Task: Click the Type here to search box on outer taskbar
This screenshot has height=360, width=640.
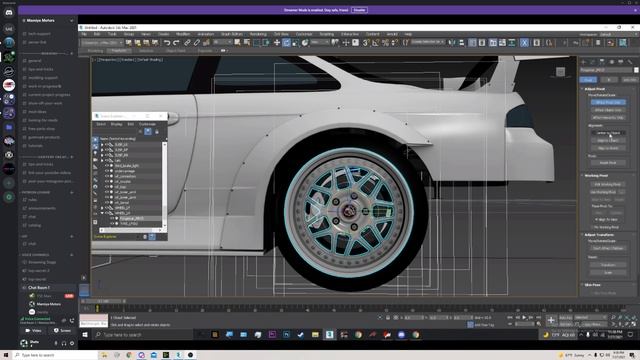Action: click(x=55, y=355)
